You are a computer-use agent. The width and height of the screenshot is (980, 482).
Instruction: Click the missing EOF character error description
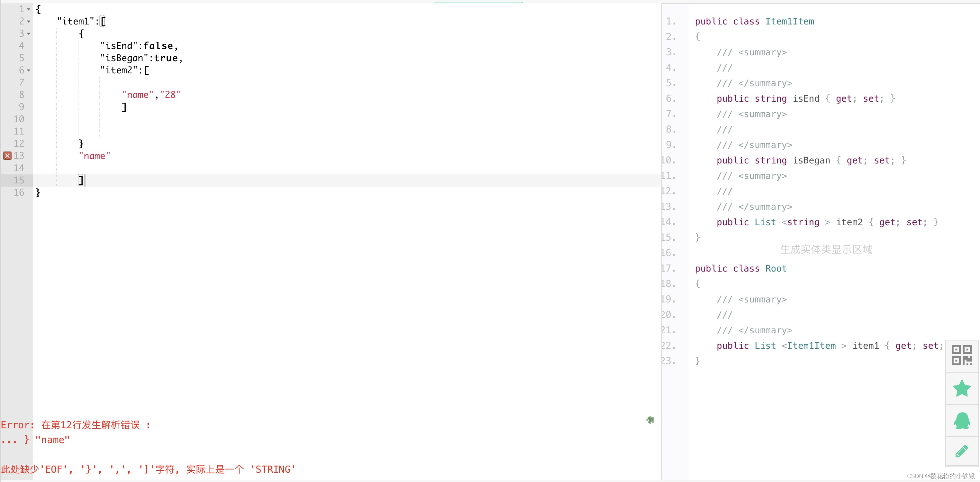(x=148, y=469)
